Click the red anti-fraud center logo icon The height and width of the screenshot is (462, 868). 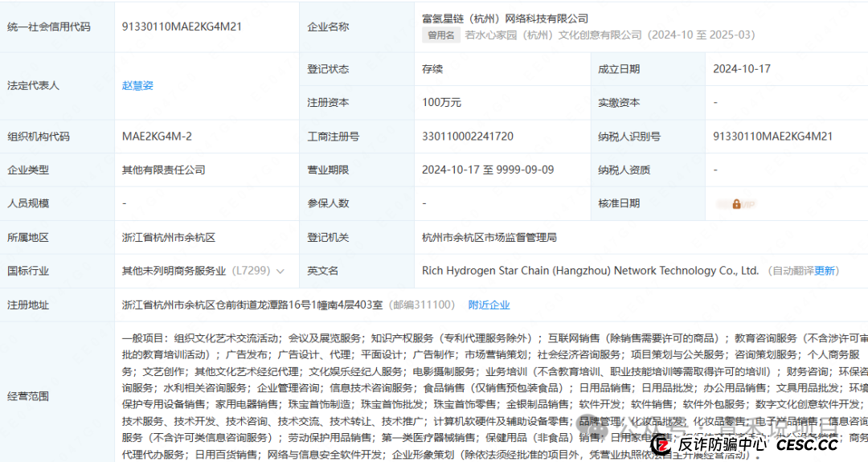(x=661, y=444)
